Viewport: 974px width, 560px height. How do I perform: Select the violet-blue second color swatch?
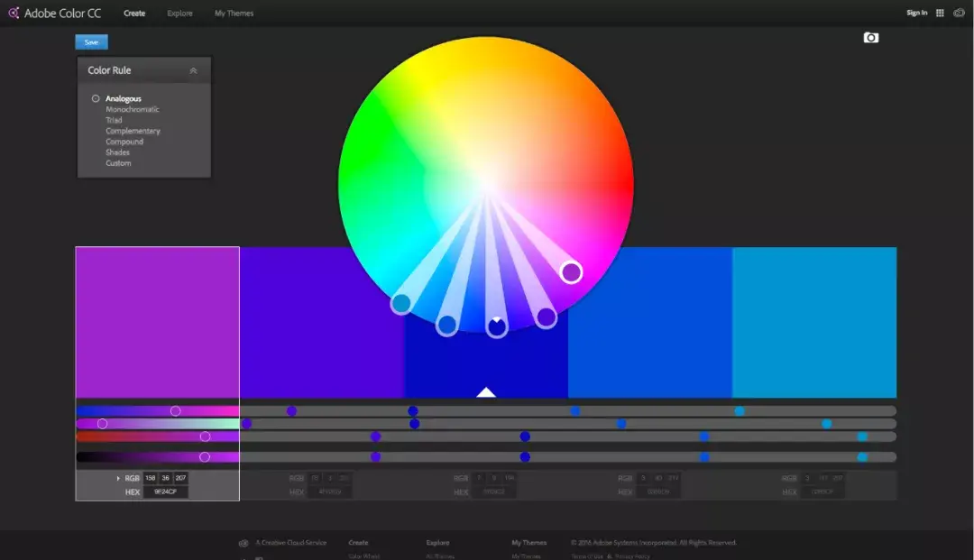(x=322, y=322)
